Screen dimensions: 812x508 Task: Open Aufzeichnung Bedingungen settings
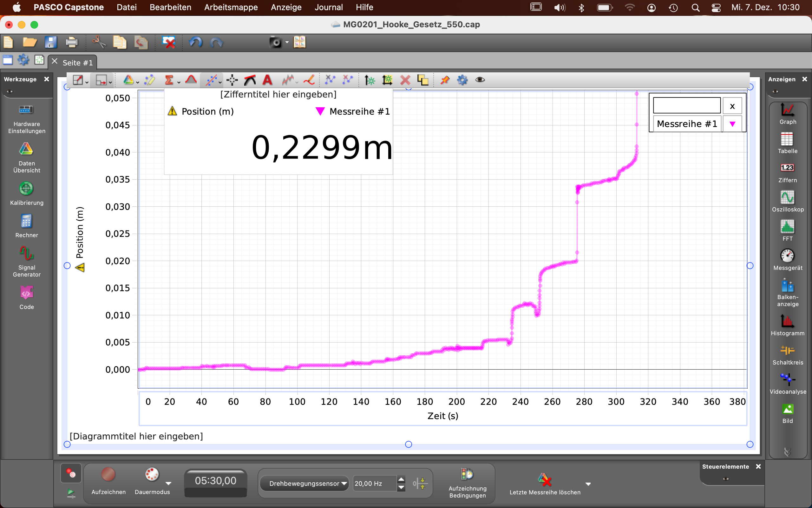click(x=468, y=483)
